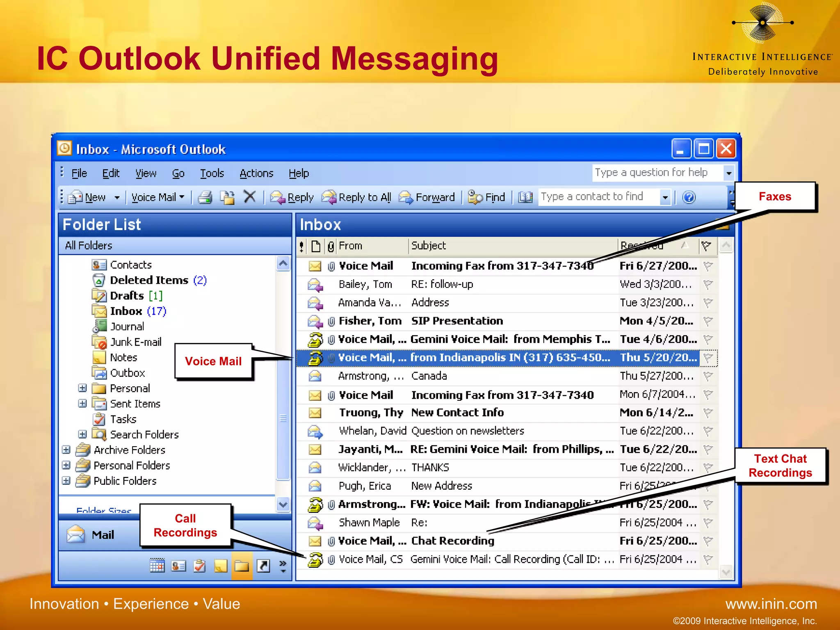Toggle flag on Call Recording message
The image size is (840, 630).
click(x=708, y=559)
